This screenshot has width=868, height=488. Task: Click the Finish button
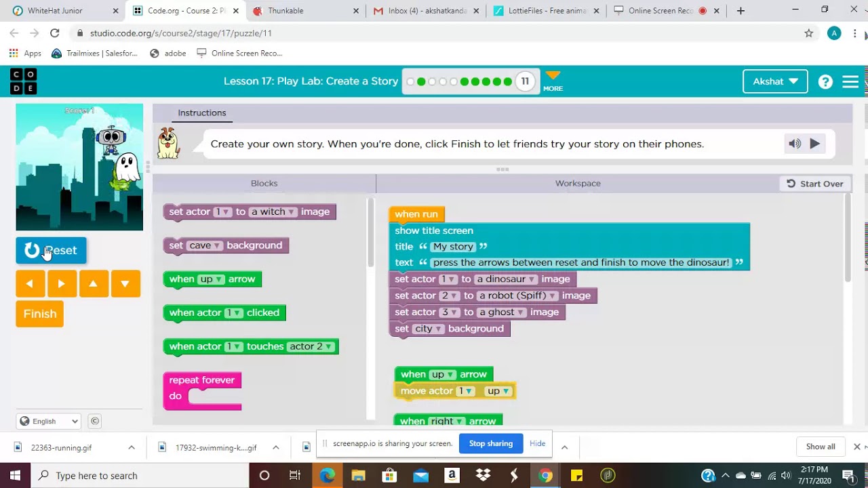tap(40, 314)
